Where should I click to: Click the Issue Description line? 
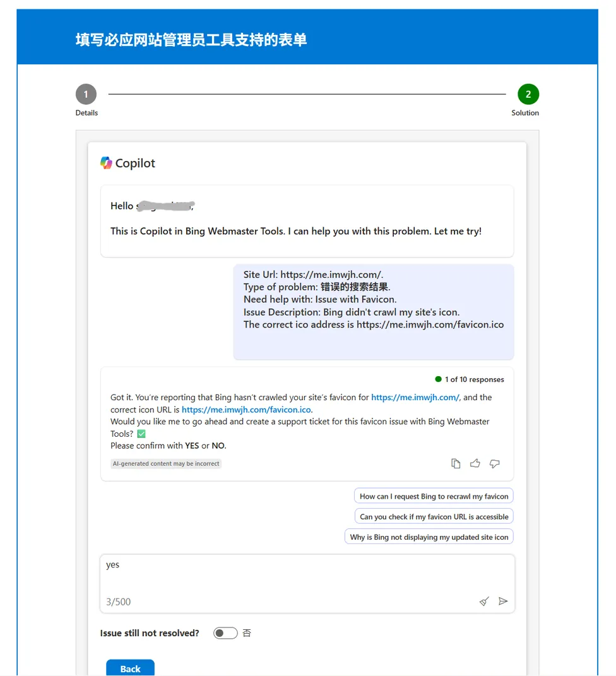[x=352, y=312]
